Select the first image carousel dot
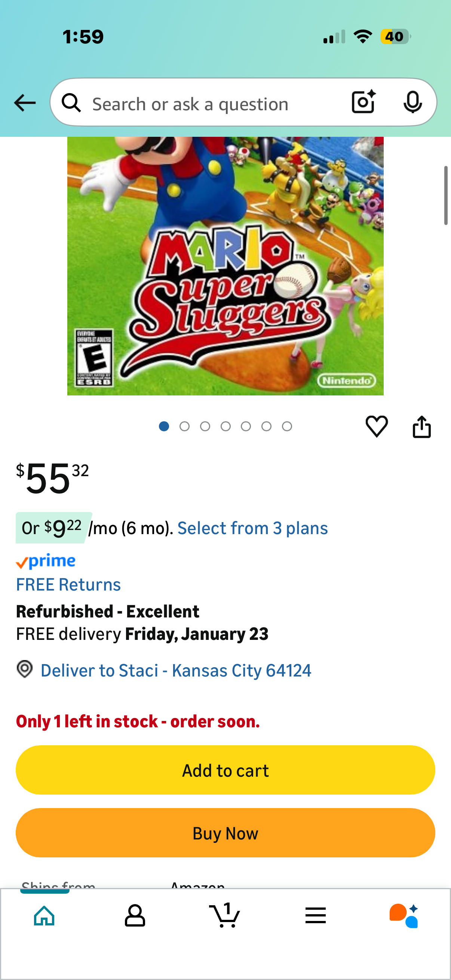 point(164,426)
